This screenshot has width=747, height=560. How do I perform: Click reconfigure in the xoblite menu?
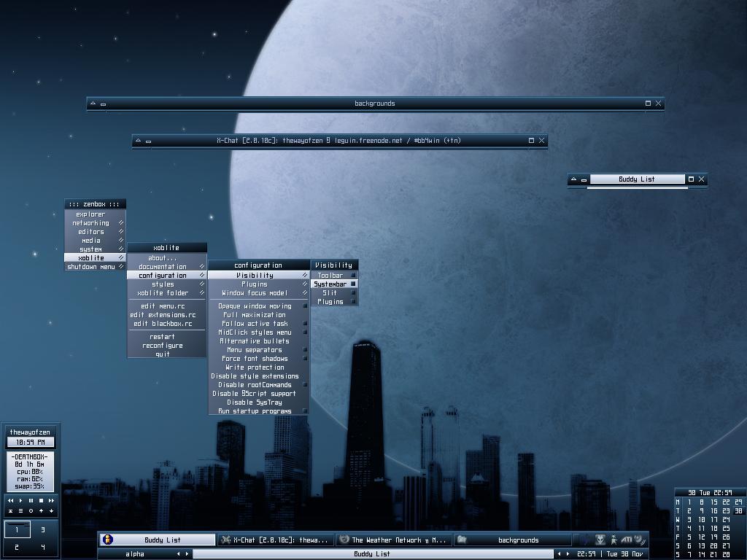click(163, 346)
